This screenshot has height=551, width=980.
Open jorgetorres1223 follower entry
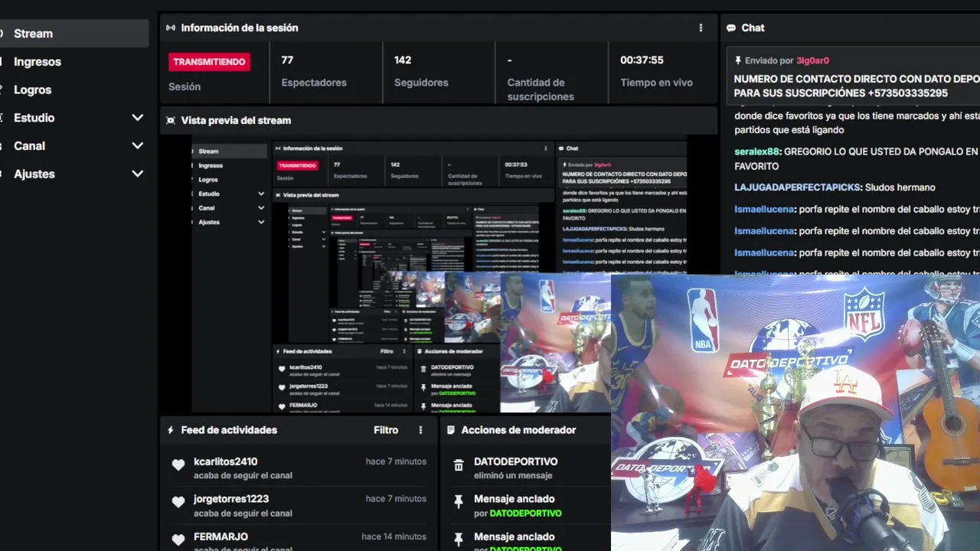299,505
